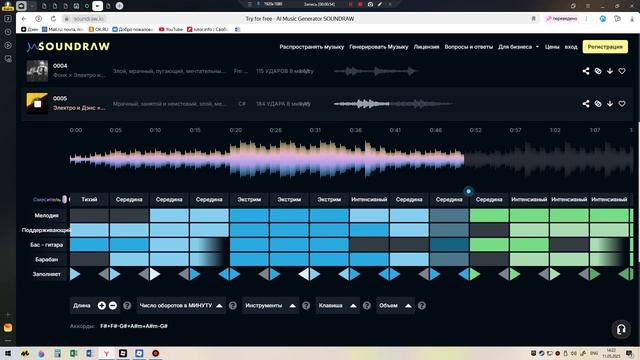This screenshot has width=640, height=360.
Task: Open Вопросы и ответы menu item
Action: (x=469, y=47)
